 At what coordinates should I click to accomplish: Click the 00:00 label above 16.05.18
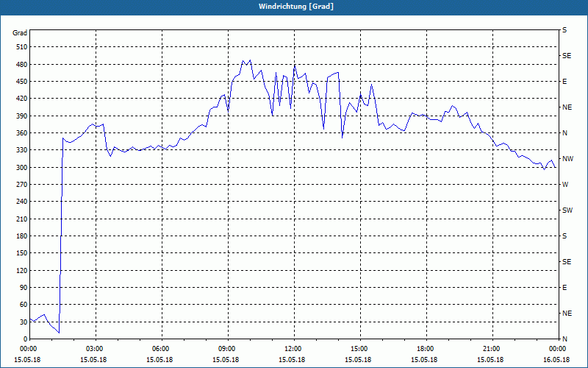pos(556,348)
